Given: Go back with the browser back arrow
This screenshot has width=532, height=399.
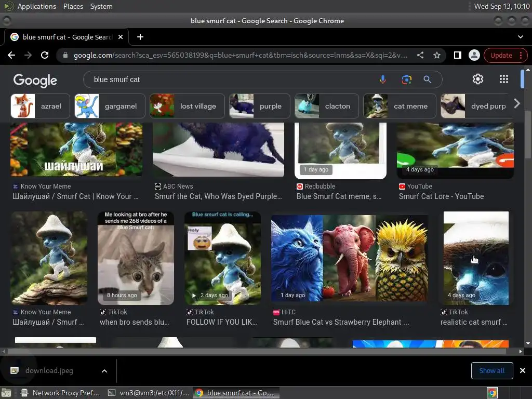Looking at the screenshot, I should pyautogui.click(x=11, y=55).
